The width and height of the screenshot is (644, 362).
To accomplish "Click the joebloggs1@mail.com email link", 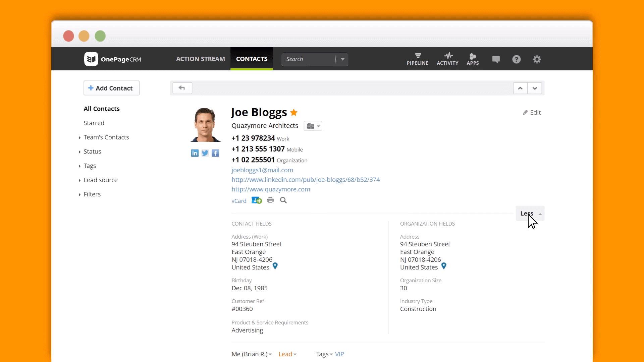I will (x=262, y=170).
